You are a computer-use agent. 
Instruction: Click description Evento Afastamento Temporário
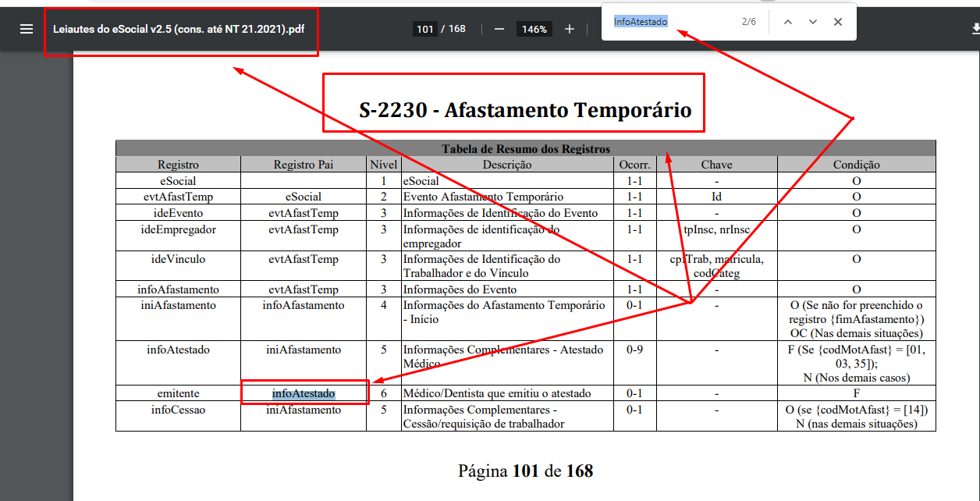coord(483,197)
